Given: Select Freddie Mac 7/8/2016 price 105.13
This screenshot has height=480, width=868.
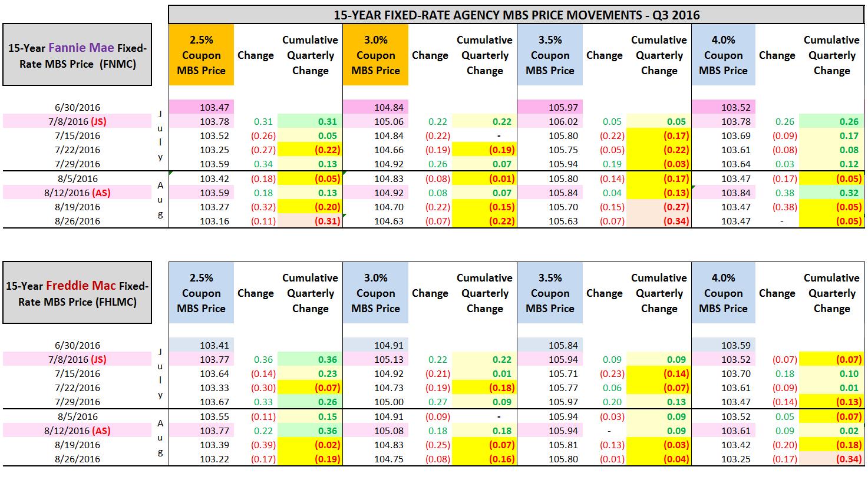Looking at the screenshot, I should coord(375,359).
